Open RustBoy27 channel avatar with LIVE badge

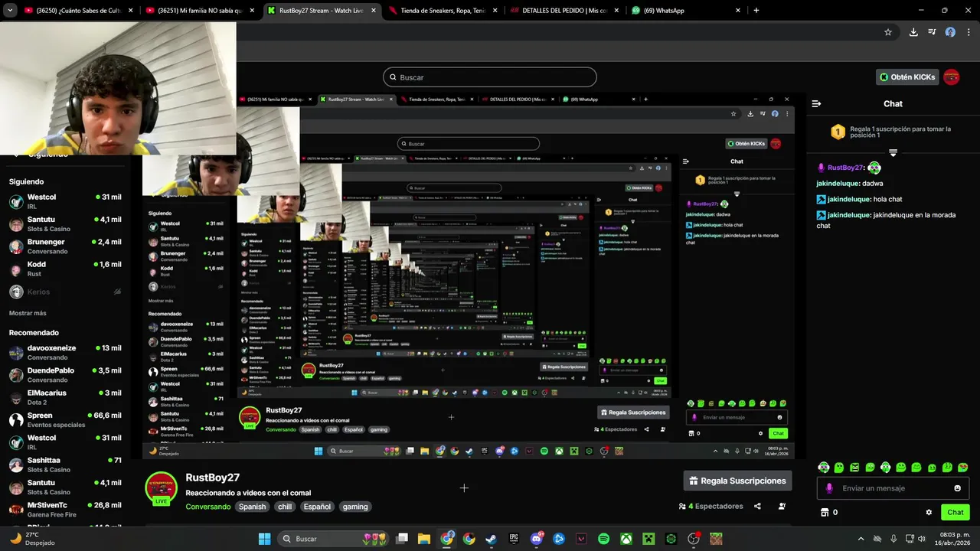(x=161, y=488)
